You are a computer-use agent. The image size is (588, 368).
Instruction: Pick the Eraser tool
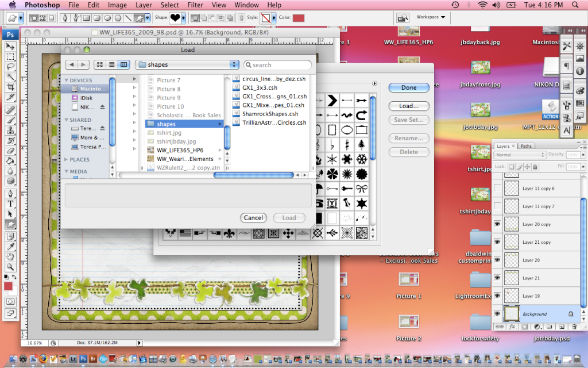tap(10, 151)
